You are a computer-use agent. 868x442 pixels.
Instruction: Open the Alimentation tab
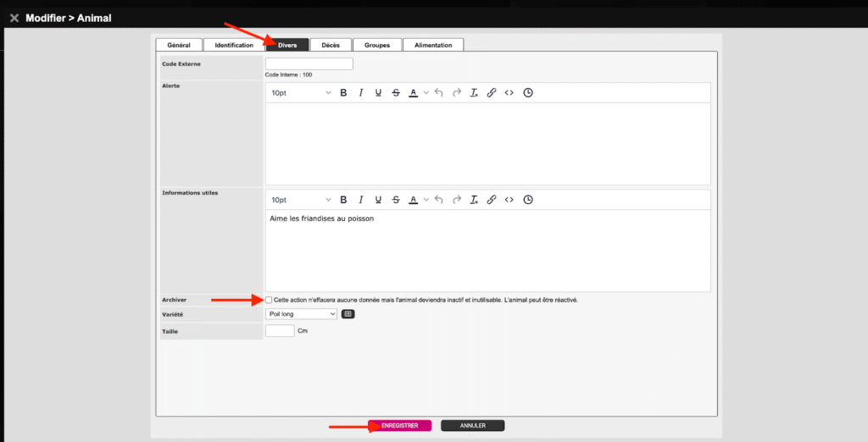pyautogui.click(x=433, y=45)
